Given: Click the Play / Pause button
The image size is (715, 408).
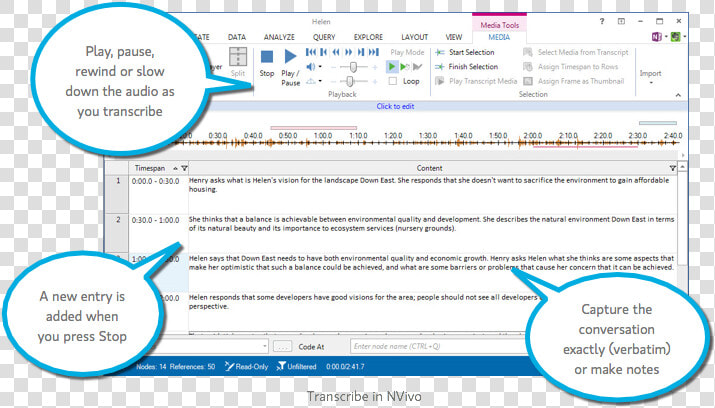Looking at the screenshot, I should click(290, 67).
